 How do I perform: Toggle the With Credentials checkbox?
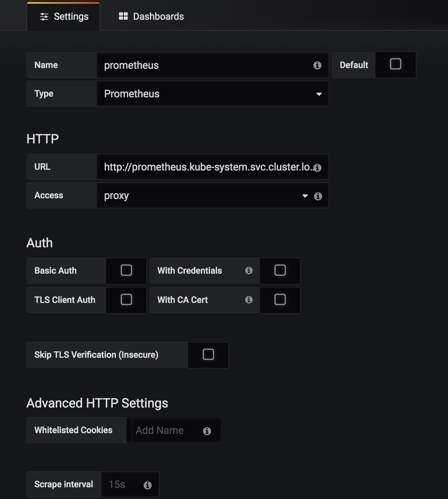(280, 270)
